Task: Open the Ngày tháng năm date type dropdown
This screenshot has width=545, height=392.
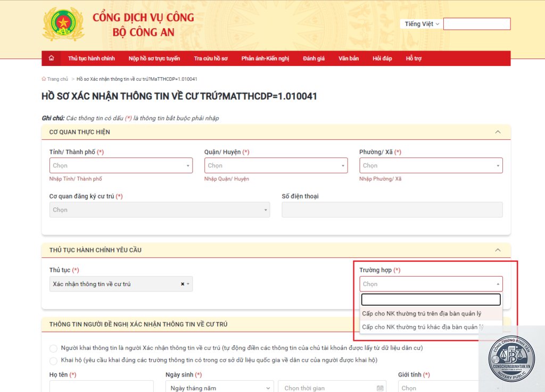Action: tap(220, 388)
